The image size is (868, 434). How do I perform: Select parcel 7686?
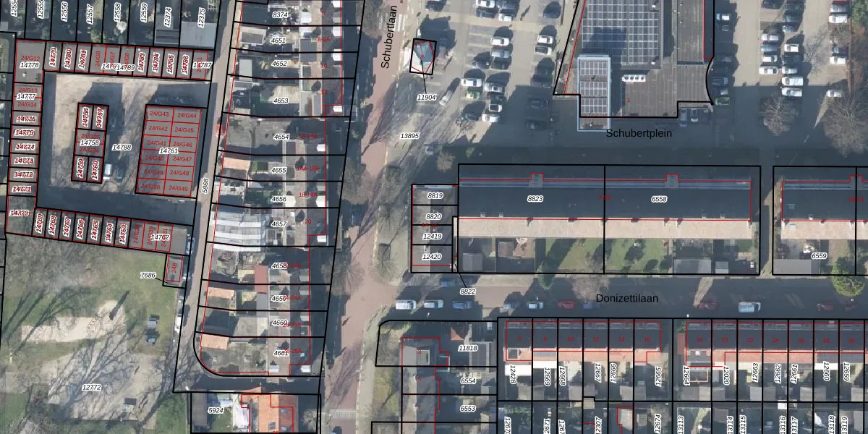tap(148, 276)
